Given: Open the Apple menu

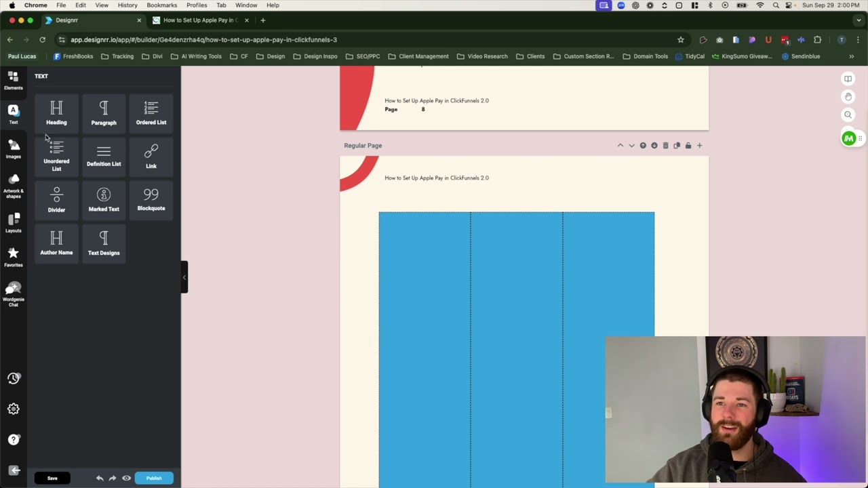Looking at the screenshot, I should coord(12,5).
